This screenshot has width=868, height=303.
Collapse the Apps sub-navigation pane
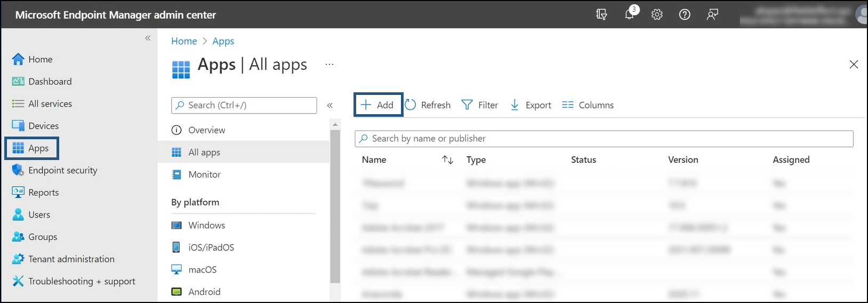point(330,106)
